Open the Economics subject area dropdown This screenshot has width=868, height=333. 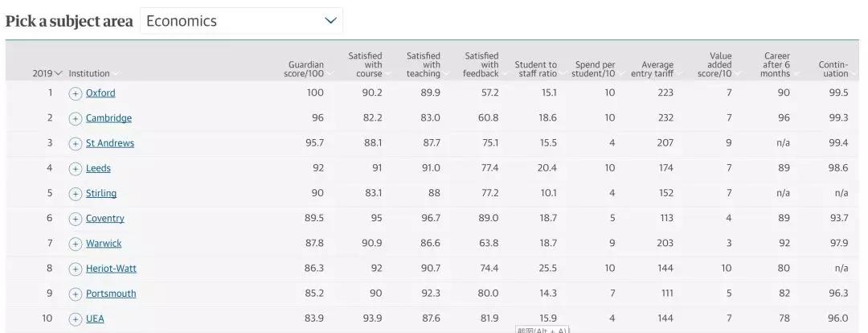241,21
